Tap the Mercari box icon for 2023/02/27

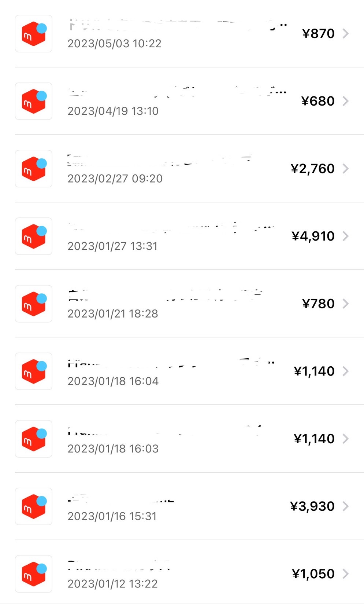click(x=34, y=169)
